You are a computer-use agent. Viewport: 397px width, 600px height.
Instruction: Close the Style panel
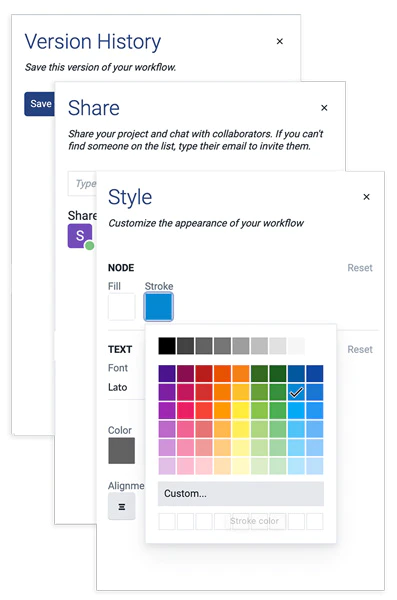[366, 197]
